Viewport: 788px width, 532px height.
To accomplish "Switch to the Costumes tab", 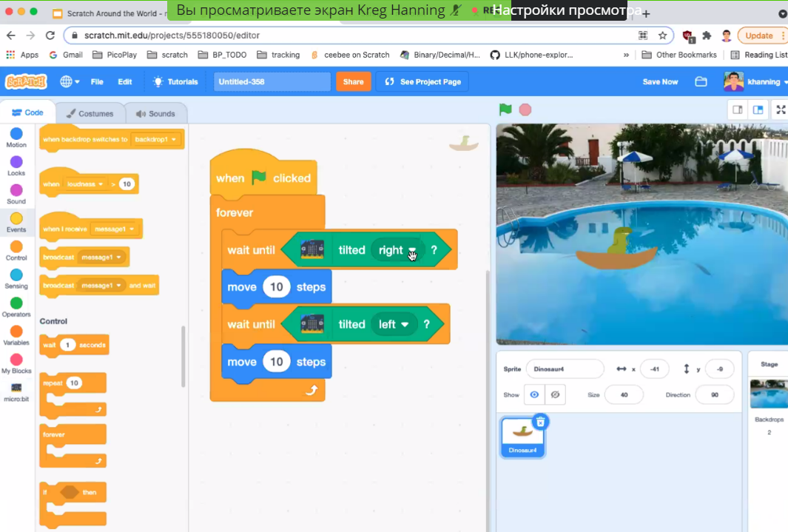I will [x=90, y=113].
